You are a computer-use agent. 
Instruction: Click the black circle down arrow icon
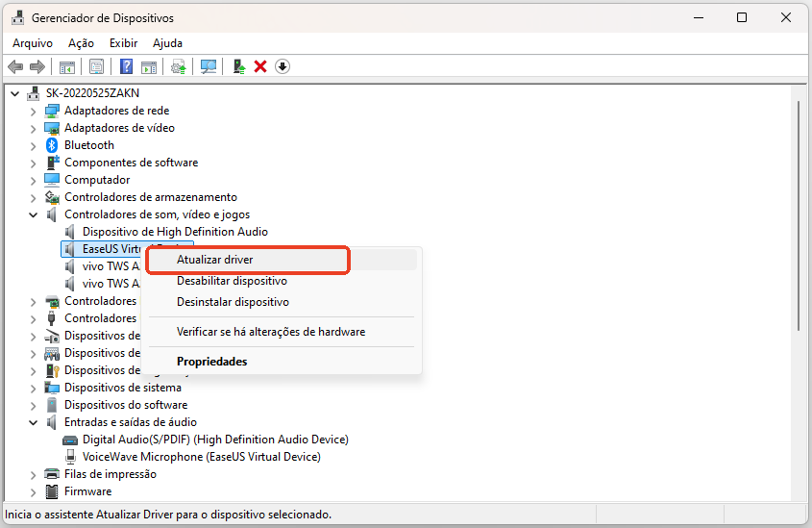282,66
